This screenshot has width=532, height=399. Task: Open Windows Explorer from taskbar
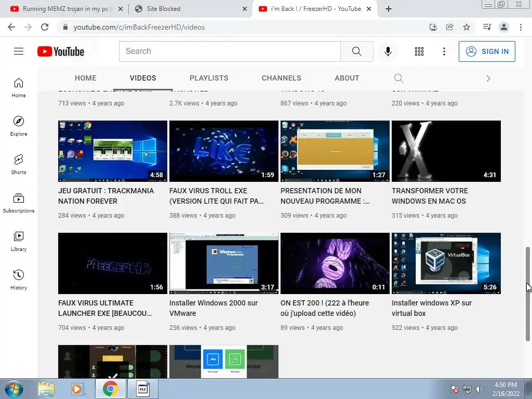(46, 389)
